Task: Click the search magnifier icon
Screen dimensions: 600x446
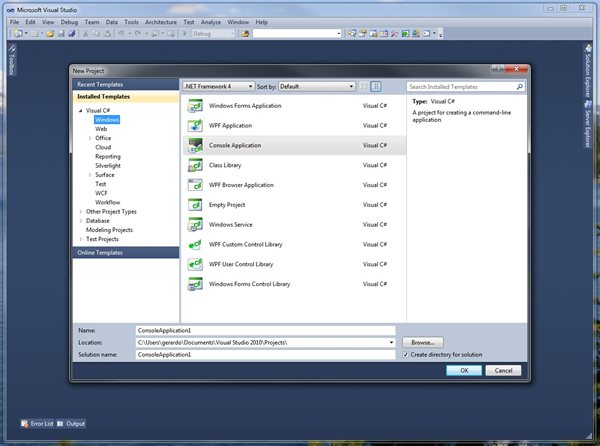Action: coord(520,87)
